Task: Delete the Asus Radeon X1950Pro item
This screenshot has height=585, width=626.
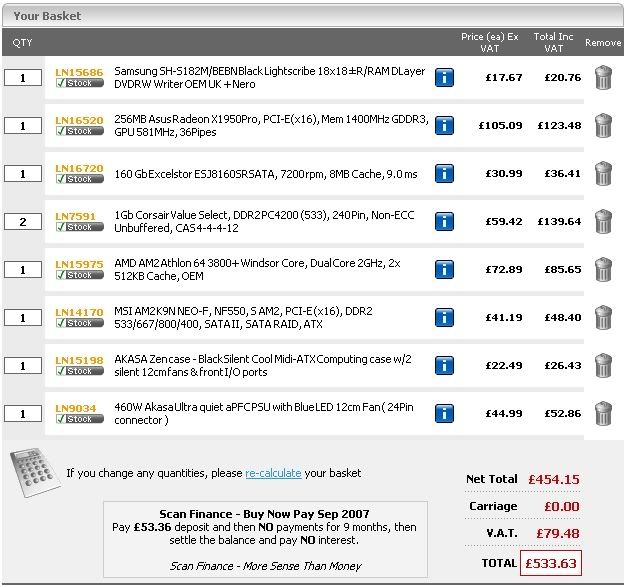Action: (603, 125)
